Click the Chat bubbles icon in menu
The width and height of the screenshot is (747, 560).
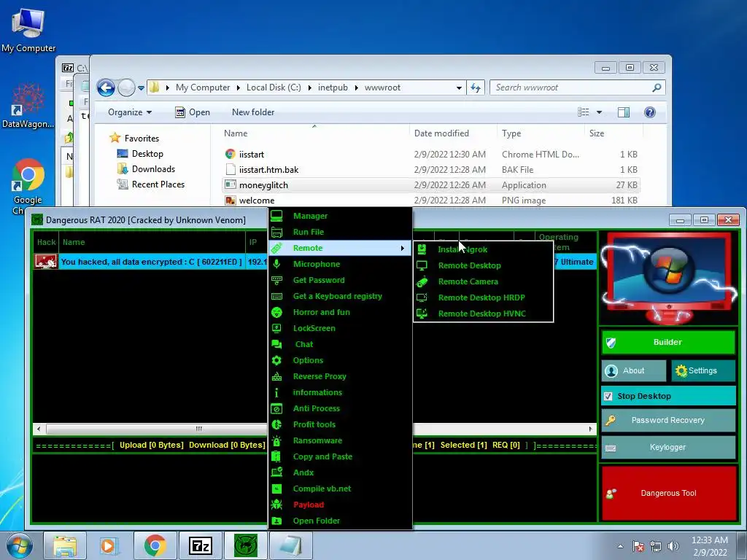276,344
